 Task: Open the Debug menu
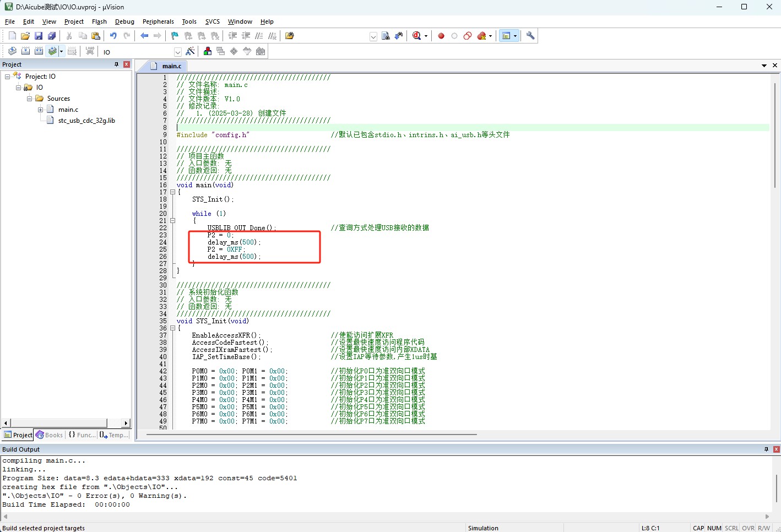tap(124, 21)
